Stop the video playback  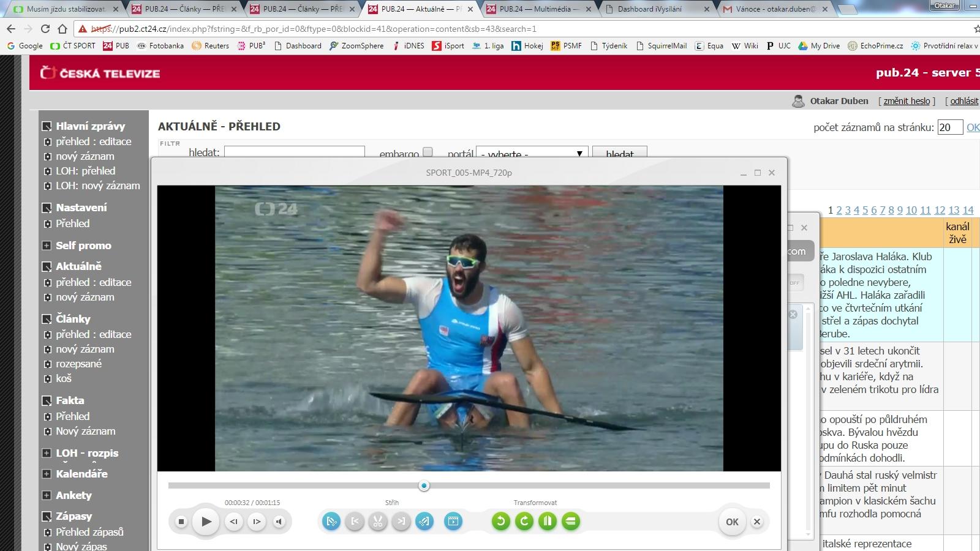click(181, 522)
